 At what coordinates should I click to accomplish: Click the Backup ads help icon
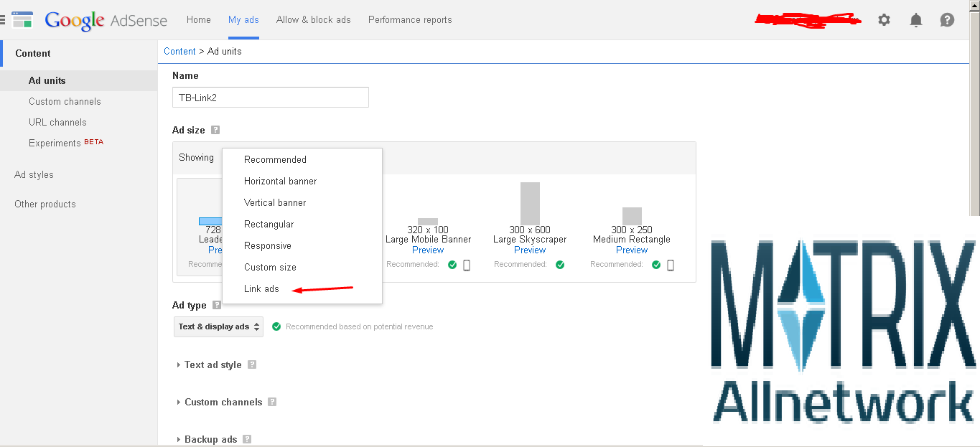click(x=247, y=439)
